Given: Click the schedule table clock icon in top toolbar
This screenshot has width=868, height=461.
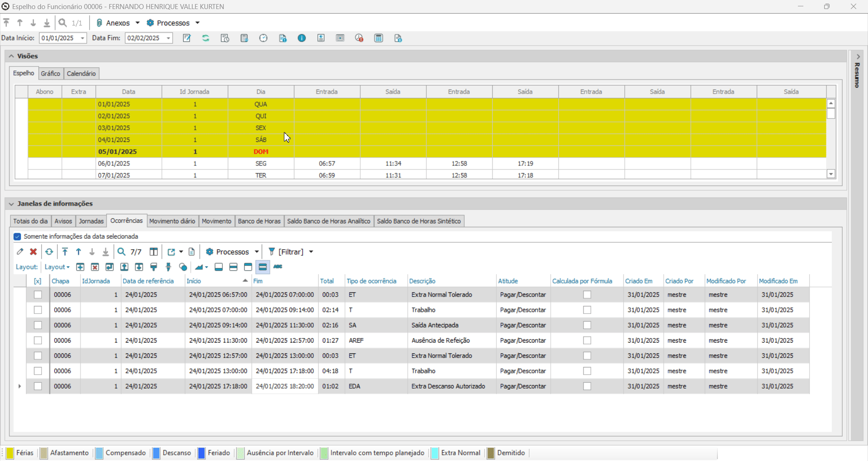Looking at the screenshot, I should [x=225, y=38].
